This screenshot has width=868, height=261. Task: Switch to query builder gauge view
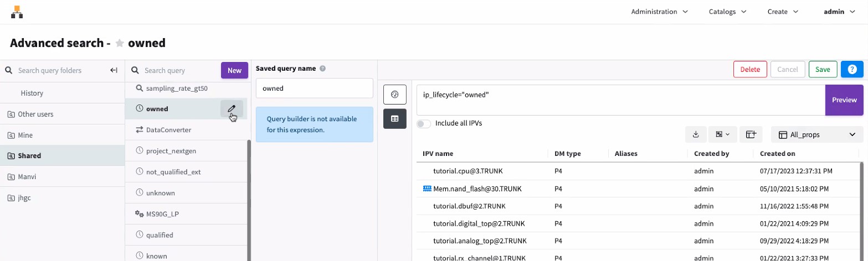[x=395, y=95]
